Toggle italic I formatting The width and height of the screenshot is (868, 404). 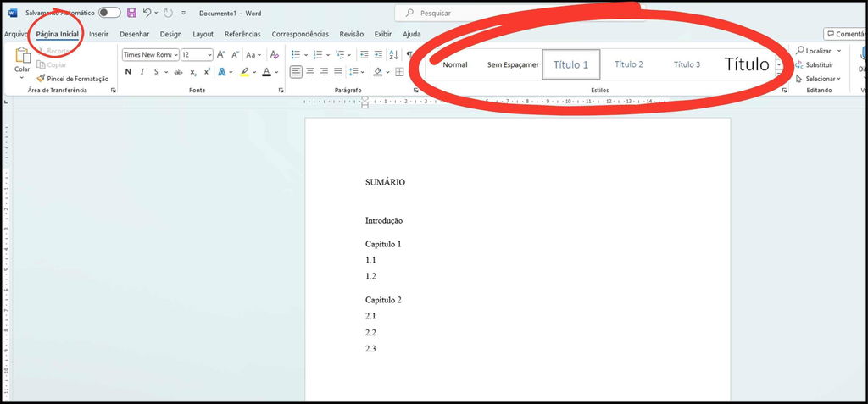(x=142, y=72)
